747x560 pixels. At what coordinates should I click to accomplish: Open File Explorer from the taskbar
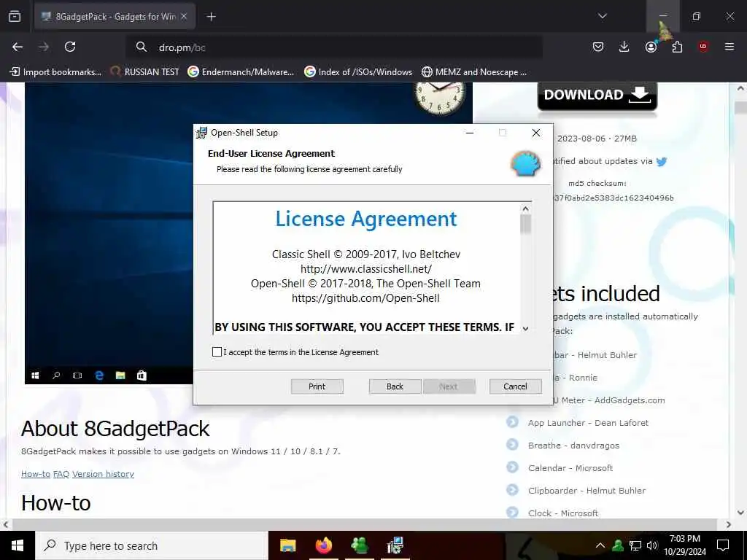(x=287, y=545)
